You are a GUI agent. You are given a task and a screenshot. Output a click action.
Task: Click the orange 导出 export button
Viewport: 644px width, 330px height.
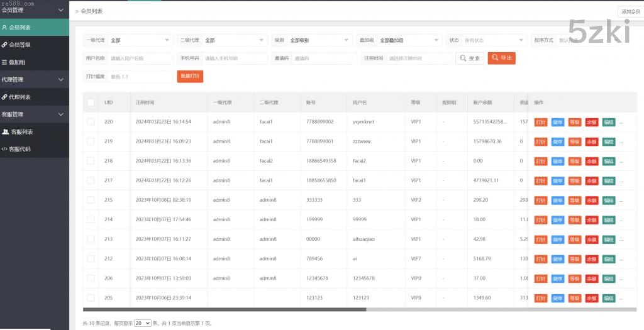pos(501,58)
